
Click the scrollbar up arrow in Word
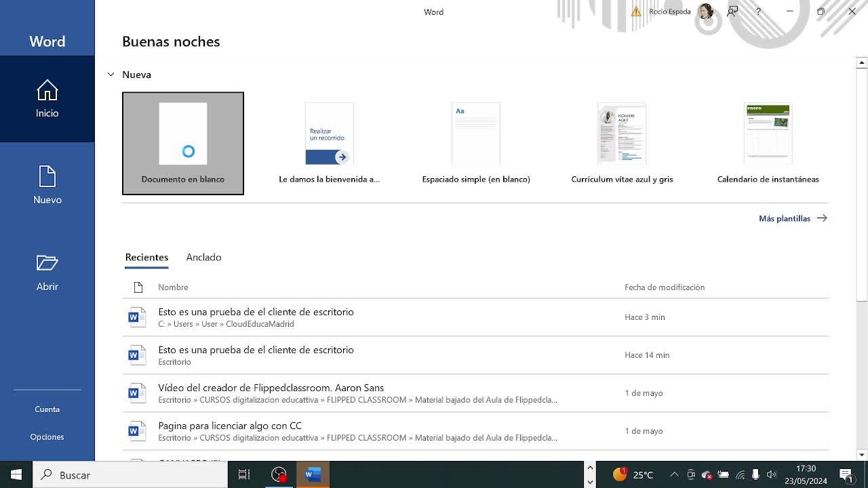pyautogui.click(x=862, y=62)
